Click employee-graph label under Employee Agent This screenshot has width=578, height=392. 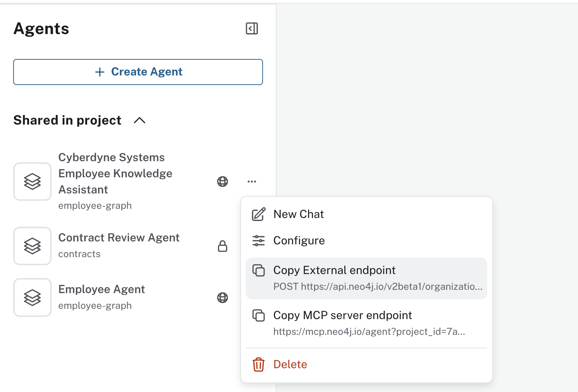click(95, 306)
